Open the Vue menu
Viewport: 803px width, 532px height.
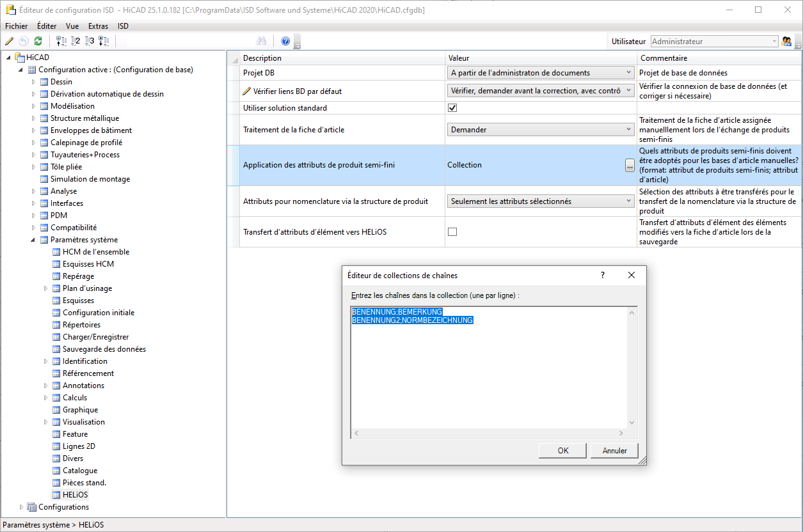pos(72,26)
